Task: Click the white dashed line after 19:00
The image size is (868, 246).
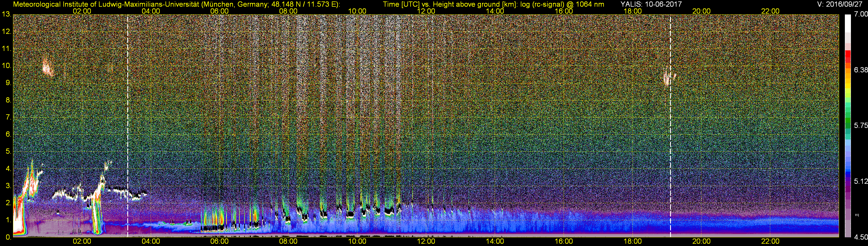Action: 670,135
